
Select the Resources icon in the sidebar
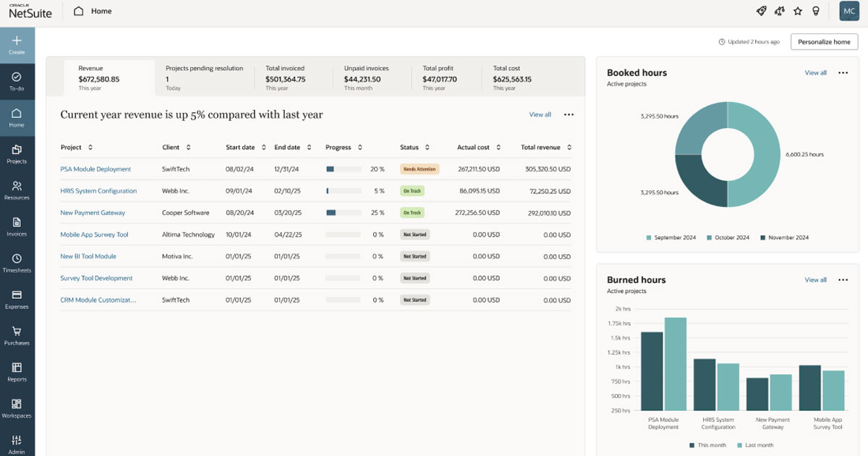(17, 188)
